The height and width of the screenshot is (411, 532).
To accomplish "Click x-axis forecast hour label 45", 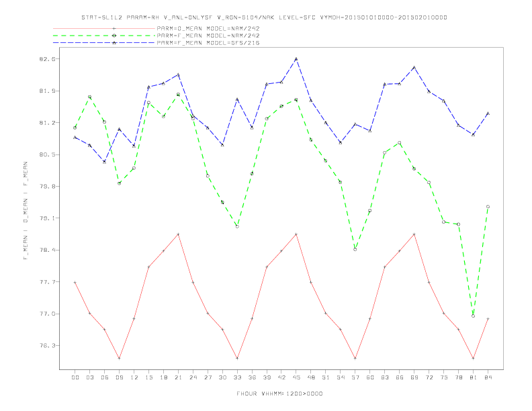I will point(296,377).
